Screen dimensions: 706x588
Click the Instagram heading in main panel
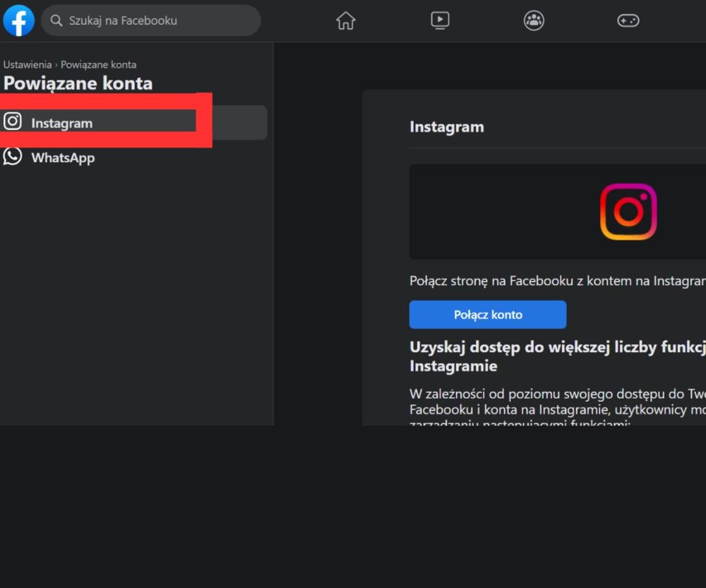coord(447,127)
